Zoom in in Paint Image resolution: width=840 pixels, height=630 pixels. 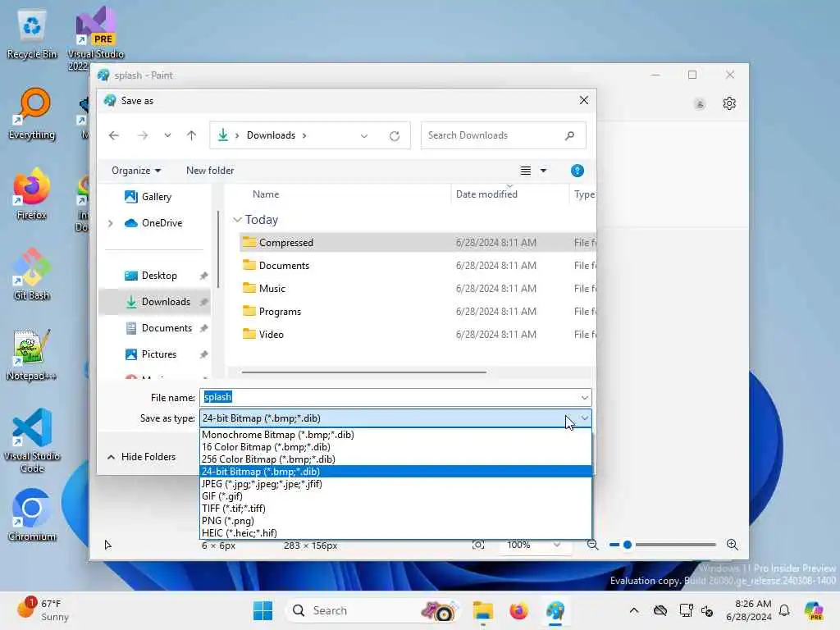pos(733,545)
